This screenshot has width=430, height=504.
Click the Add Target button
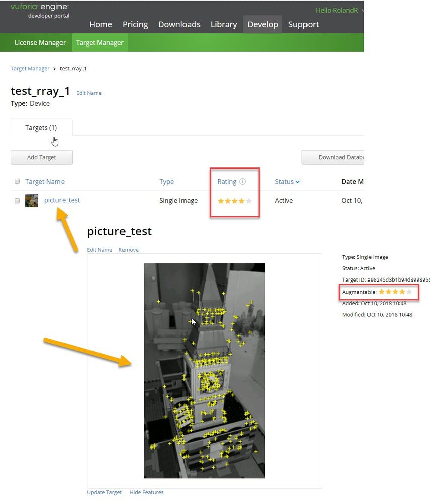point(42,157)
